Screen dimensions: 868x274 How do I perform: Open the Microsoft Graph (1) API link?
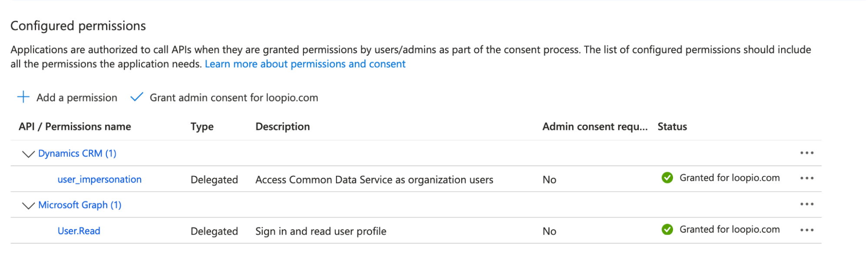80,205
